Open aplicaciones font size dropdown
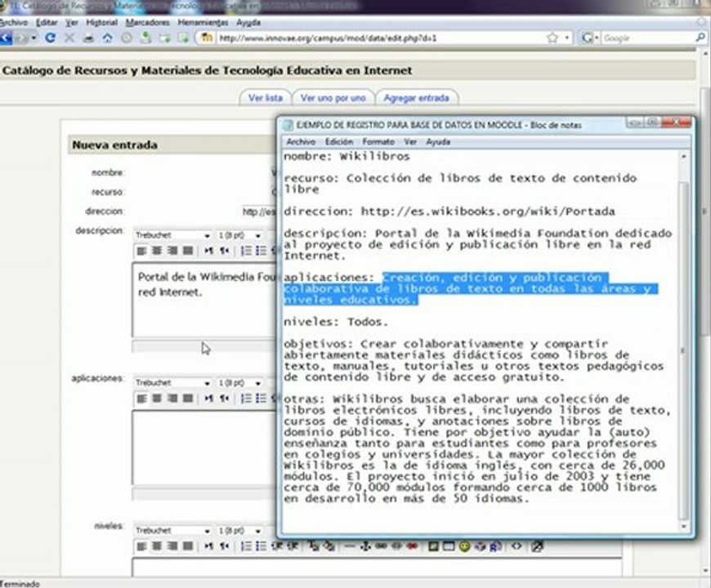This screenshot has height=588, width=711. coord(239,383)
